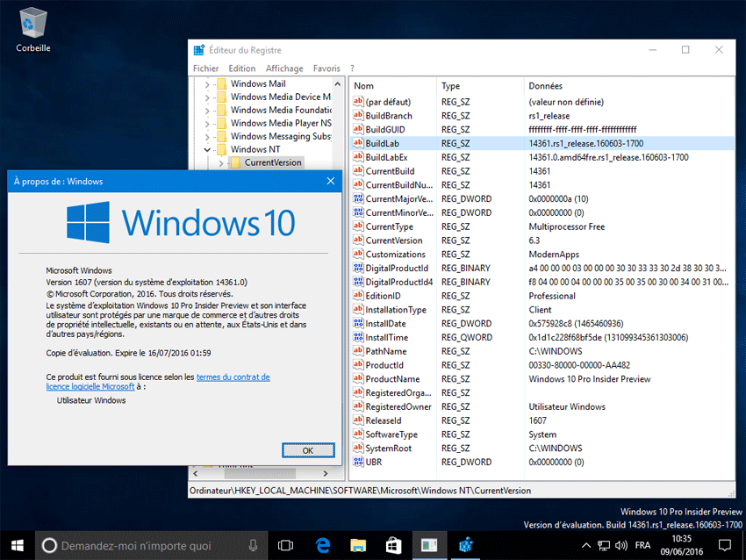This screenshot has width=746, height=560.
Task: Open Task View on the taskbar
Action: tap(285, 545)
